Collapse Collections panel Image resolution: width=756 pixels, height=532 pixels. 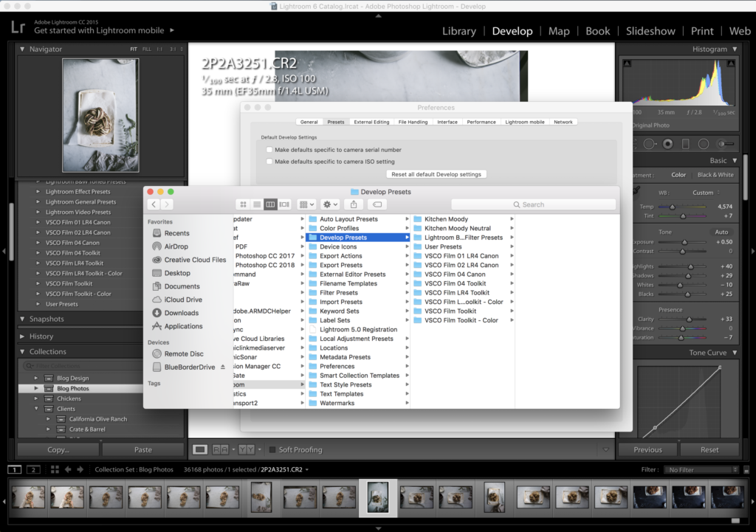coord(22,352)
